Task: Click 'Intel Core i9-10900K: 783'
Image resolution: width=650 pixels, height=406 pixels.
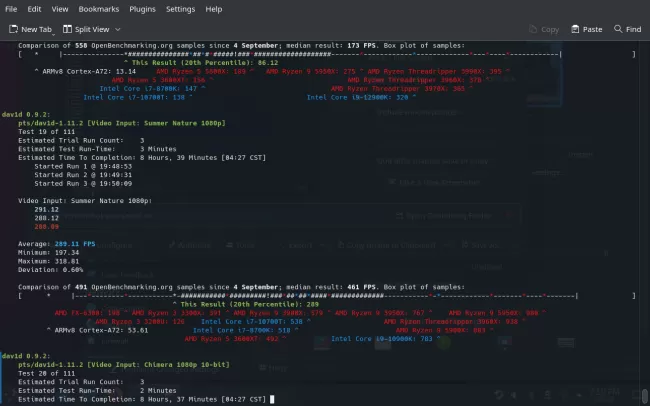Action: pyautogui.click(x=381, y=339)
